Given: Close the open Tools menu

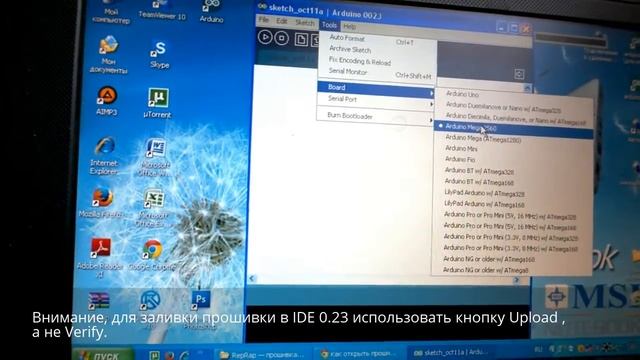Looking at the screenshot, I should (329, 25).
